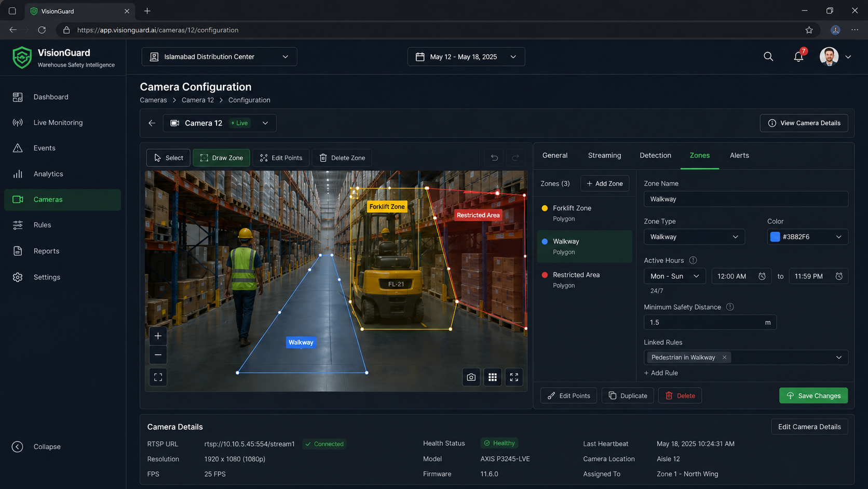Screen dimensions: 868x489
Task: Toggle the grid overlay icon
Action: tap(493, 377)
